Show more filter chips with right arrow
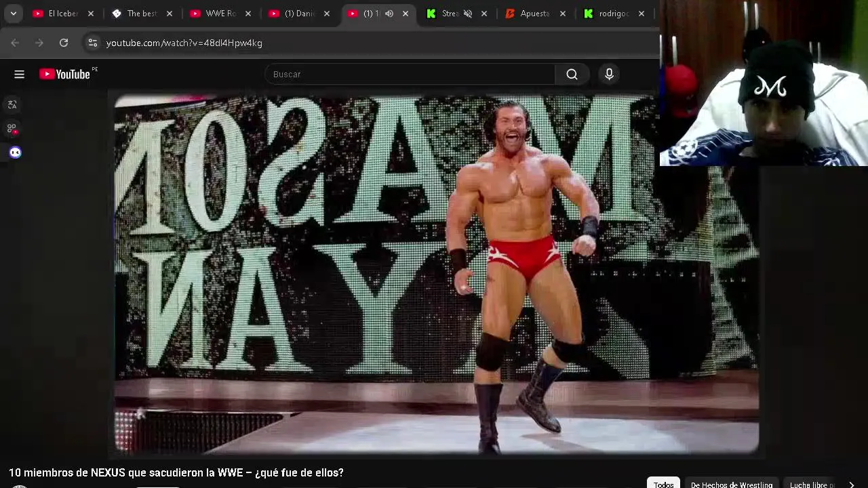 852,484
